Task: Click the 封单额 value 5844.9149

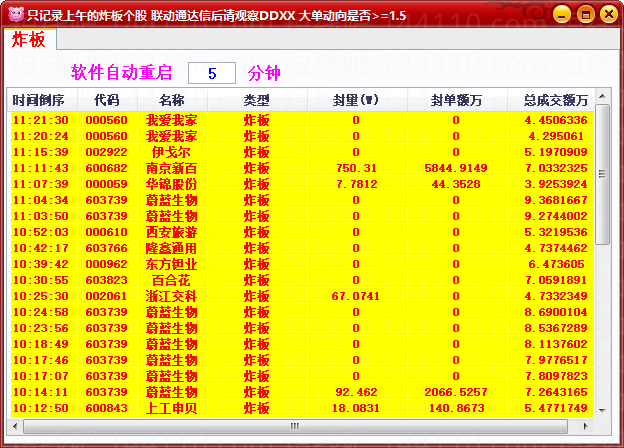Action: (456, 168)
